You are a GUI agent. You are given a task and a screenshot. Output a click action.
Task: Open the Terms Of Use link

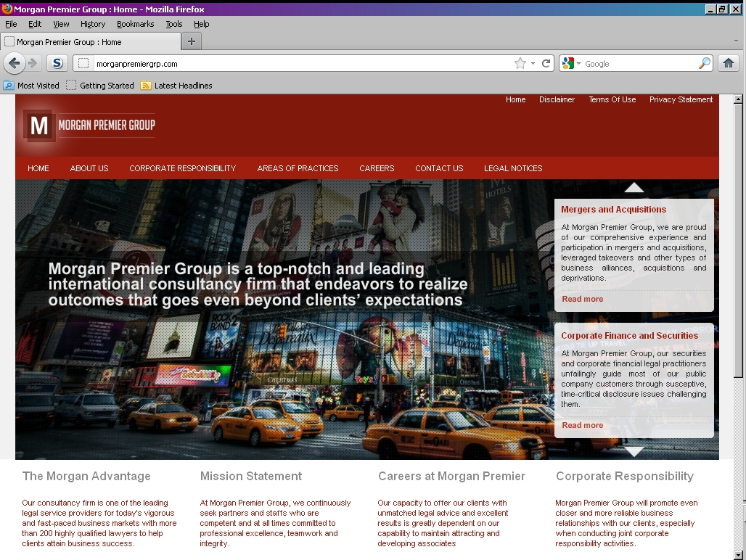coord(612,99)
